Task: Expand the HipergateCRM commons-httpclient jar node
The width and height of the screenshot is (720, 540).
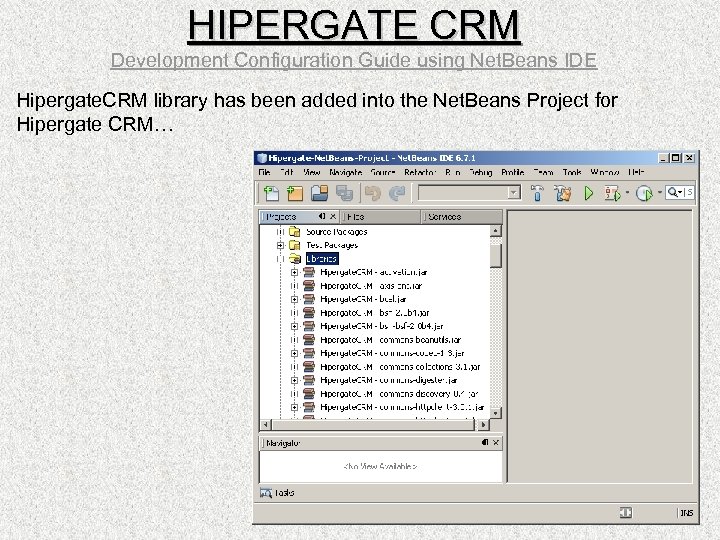Action: coord(295,407)
